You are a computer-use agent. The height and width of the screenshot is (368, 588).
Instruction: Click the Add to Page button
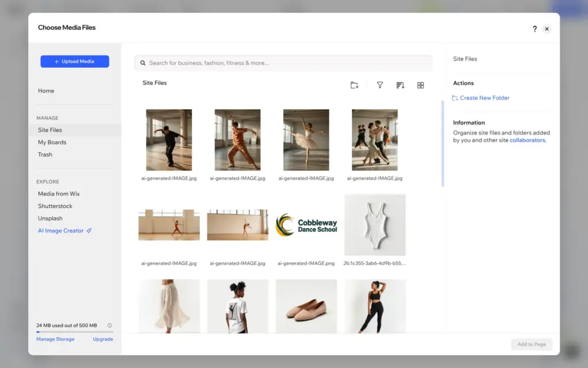point(531,344)
